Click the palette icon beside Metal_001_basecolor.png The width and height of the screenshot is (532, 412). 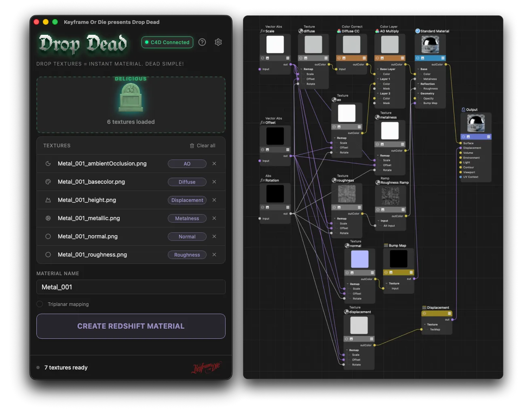pos(48,182)
